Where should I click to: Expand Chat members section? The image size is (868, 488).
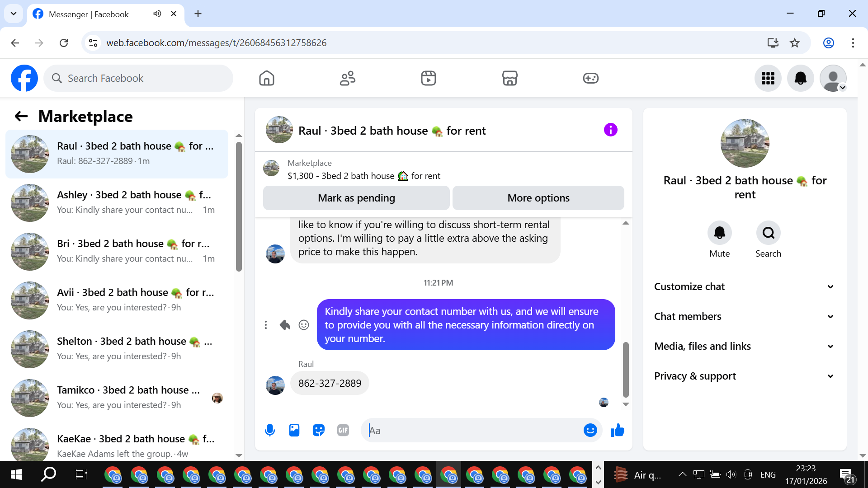pyautogui.click(x=744, y=316)
